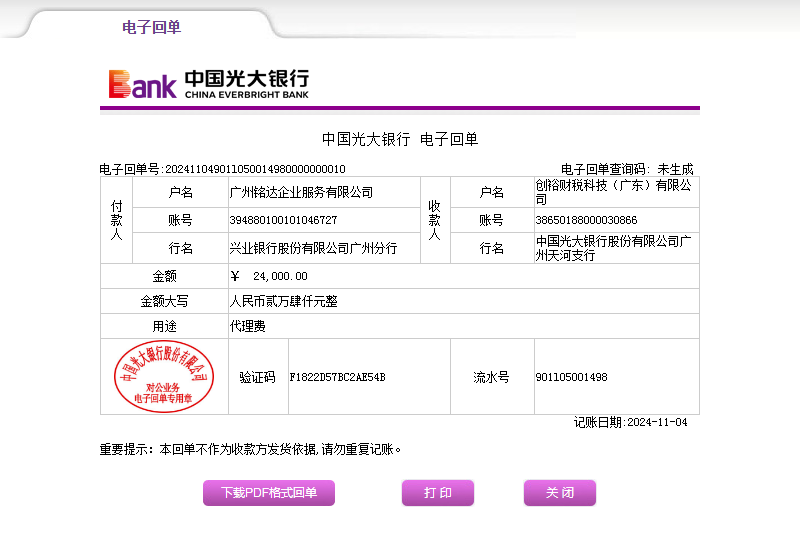Click the payer bank 兴业银行股份有限公司广州分行
800x534 pixels.
(x=313, y=248)
